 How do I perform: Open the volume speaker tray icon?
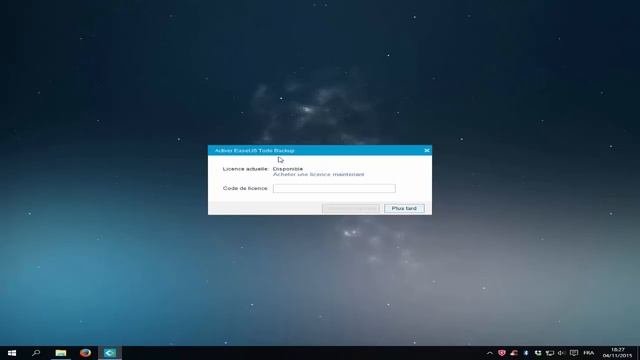click(x=561, y=353)
